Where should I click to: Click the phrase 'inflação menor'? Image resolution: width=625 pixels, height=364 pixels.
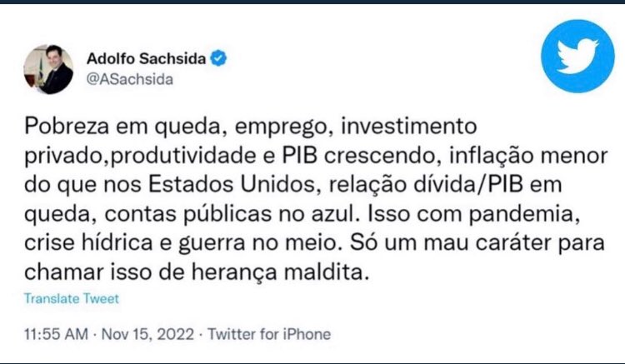528,156
